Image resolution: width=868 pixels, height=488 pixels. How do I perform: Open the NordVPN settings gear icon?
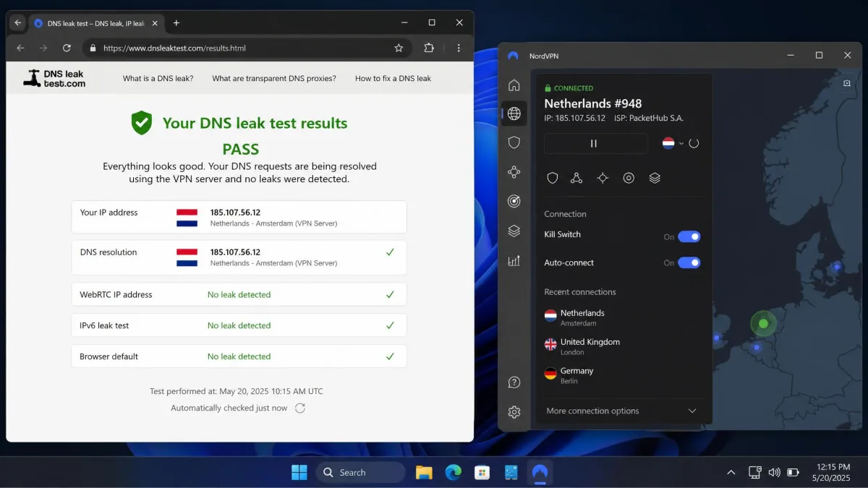pyautogui.click(x=514, y=412)
